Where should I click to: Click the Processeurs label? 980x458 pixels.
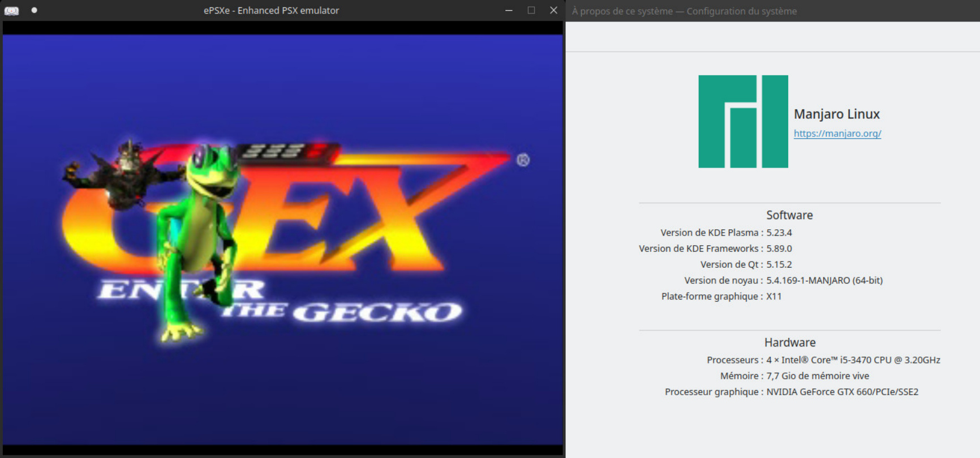click(x=735, y=360)
